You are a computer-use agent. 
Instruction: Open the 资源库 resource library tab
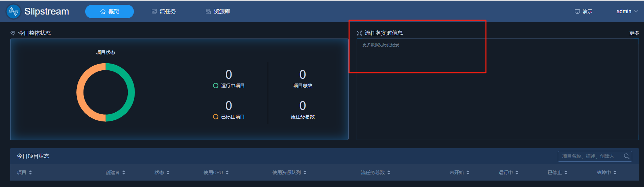(x=218, y=11)
